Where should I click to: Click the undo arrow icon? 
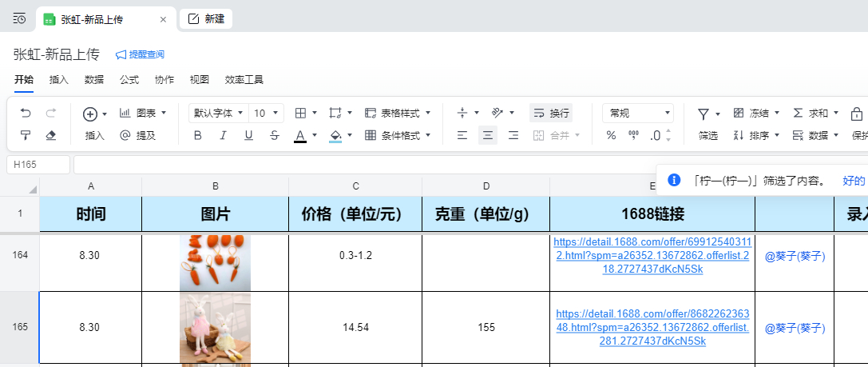(26, 114)
